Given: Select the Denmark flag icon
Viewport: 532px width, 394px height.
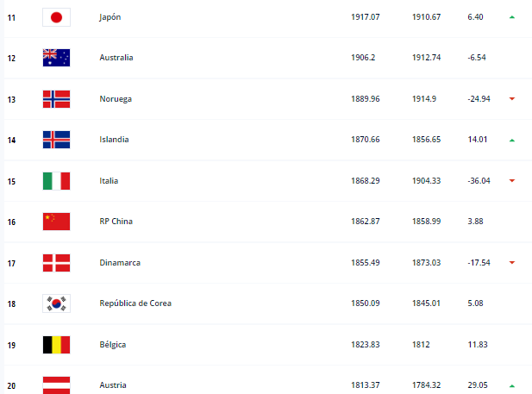Looking at the screenshot, I should (x=56, y=263).
